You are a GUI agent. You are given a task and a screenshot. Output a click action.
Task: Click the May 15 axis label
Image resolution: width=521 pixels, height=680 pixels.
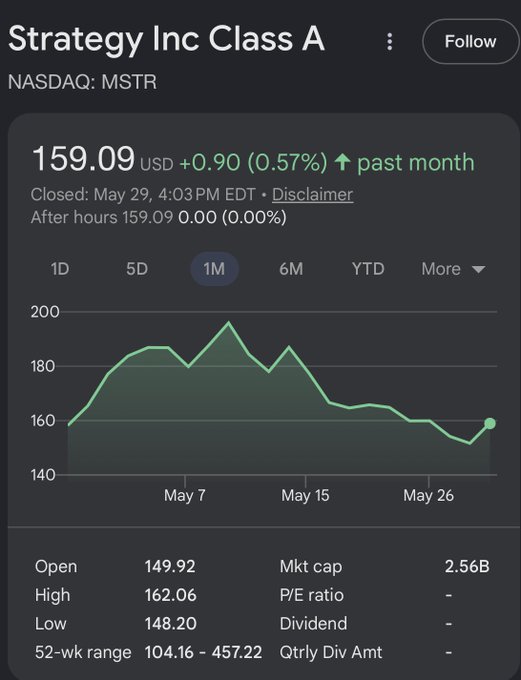pyautogui.click(x=305, y=495)
